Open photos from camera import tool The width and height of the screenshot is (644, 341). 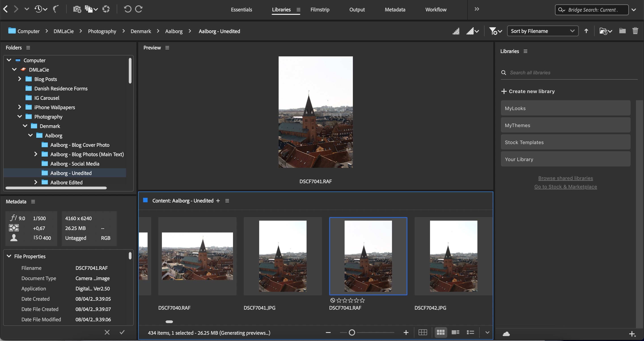(77, 9)
